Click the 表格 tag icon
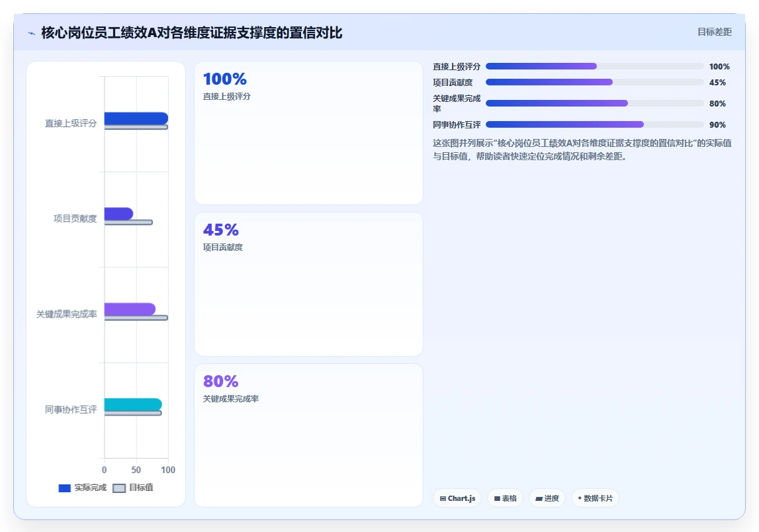Image resolution: width=759 pixels, height=532 pixels. point(497,499)
